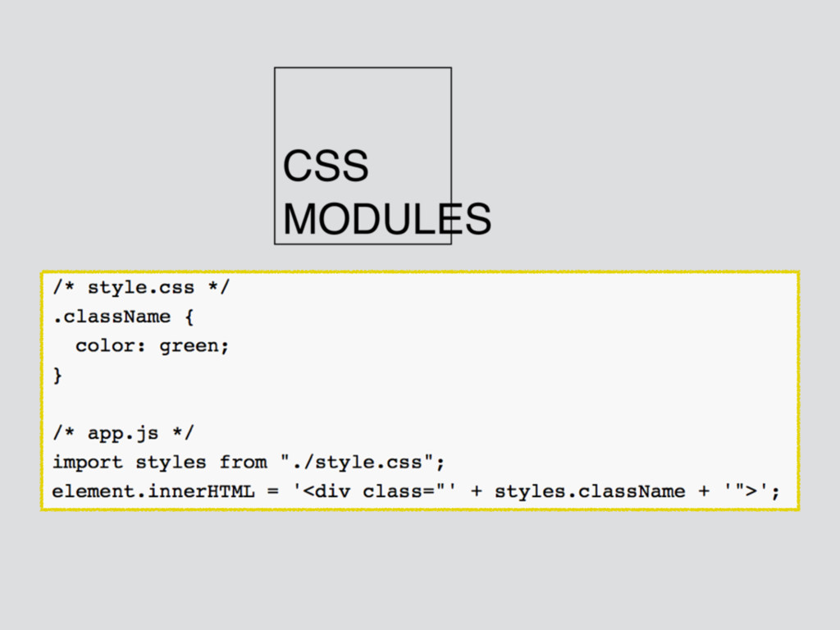Click the '.className {' selector line
840x630 pixels.
pyautogui.click(x=123, y=317)
